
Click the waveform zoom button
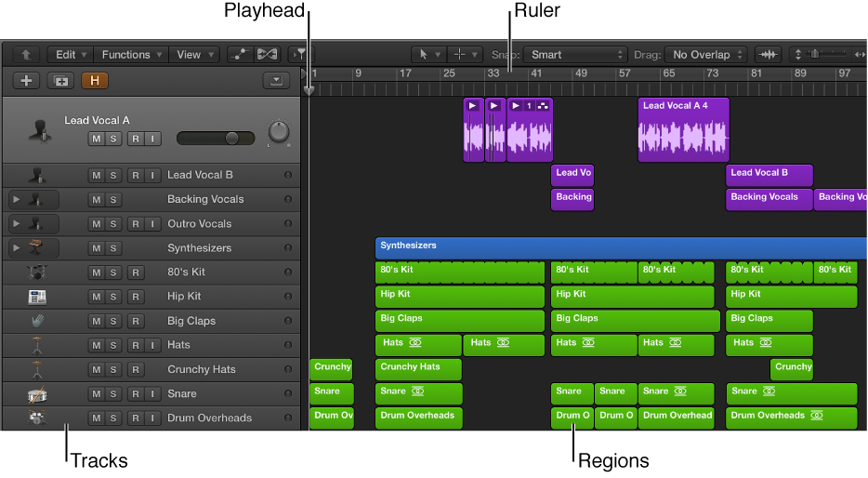click(768, 54)
